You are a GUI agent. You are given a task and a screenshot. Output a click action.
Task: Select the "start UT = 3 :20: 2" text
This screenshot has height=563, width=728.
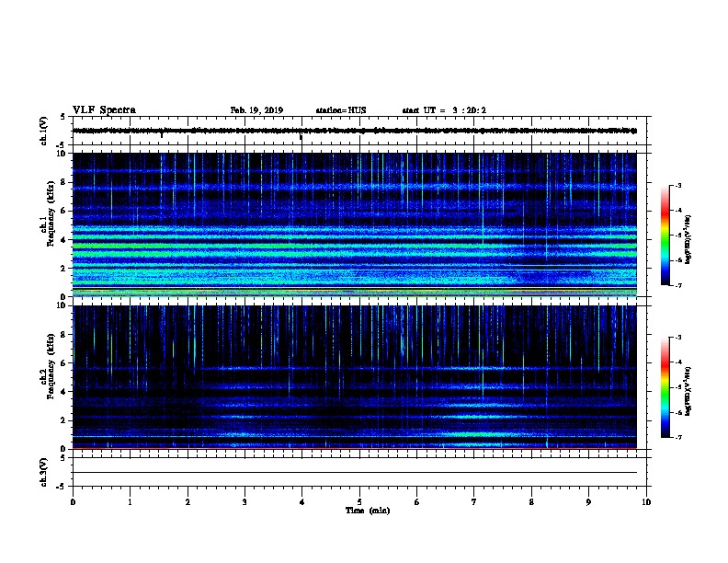[x=444, y=110]
